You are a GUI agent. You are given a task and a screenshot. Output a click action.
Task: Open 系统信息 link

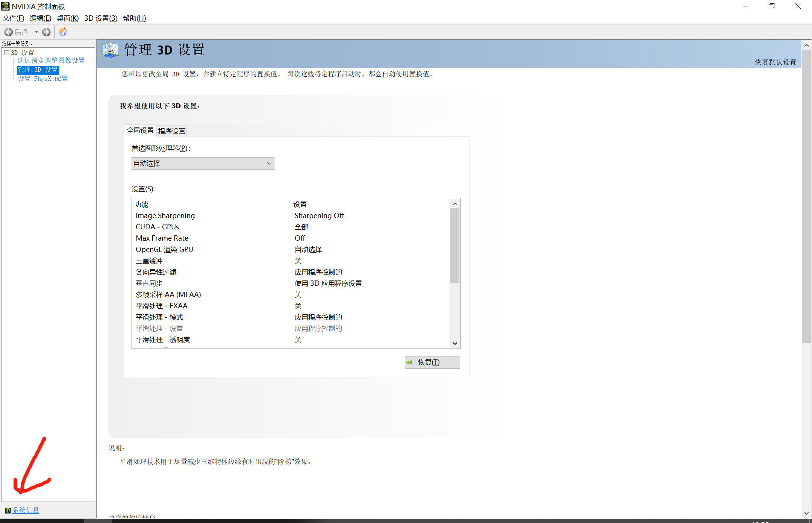click(x=26, y=510)
